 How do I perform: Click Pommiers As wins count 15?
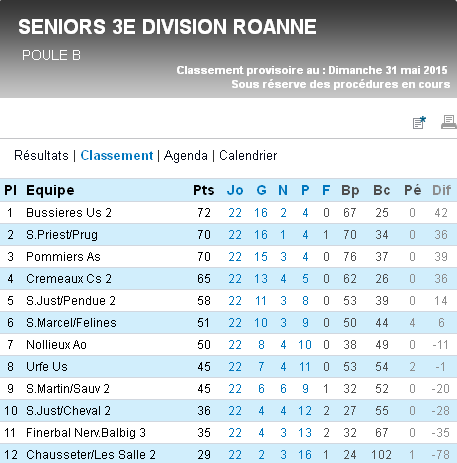click(x=261, y=257)
